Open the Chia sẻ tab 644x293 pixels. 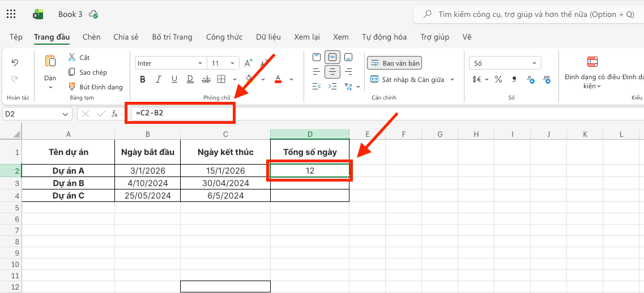[126, 37]
